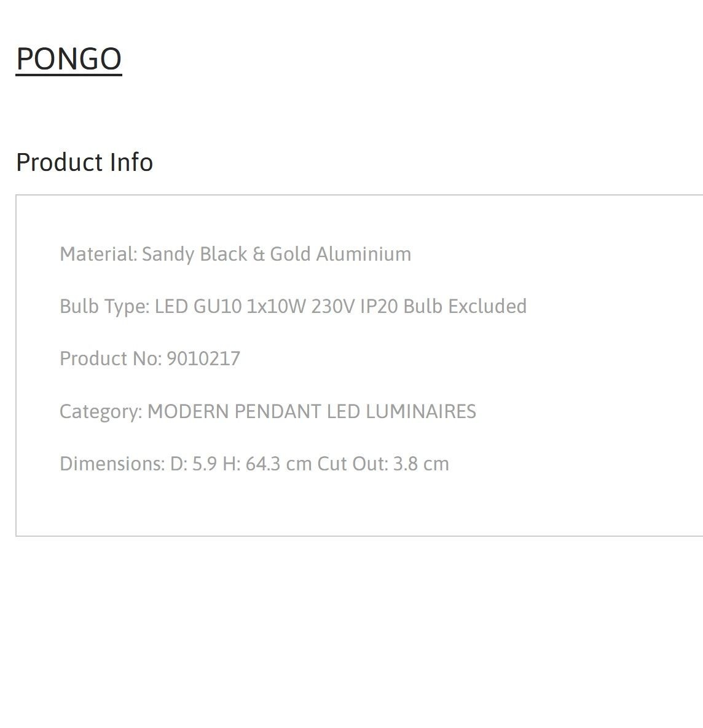Click the Material label
This screenshot has height=728, width=703.
[98, 254]
